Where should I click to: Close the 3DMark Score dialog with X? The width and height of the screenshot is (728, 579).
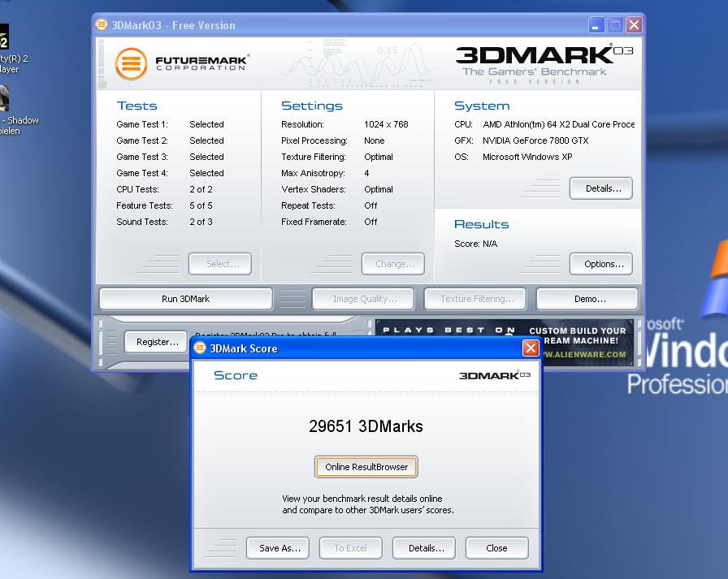click(531, 348)
